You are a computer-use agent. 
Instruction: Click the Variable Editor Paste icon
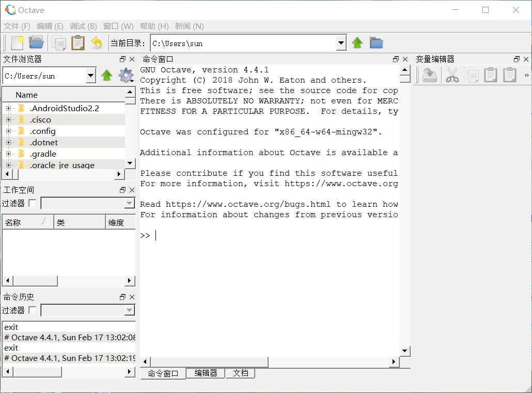point(491,75)
